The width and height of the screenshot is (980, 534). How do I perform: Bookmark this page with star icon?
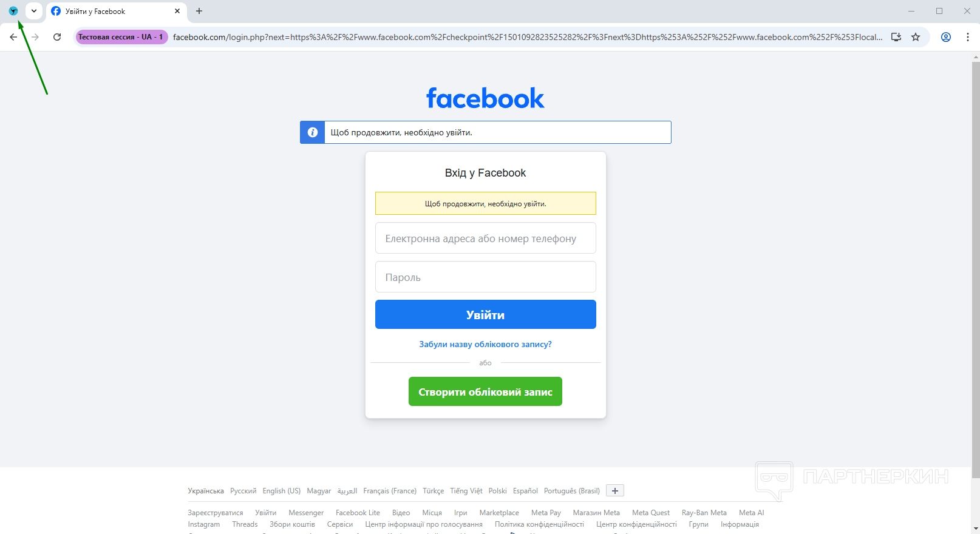pyautogui.click(x=916, y=37)
